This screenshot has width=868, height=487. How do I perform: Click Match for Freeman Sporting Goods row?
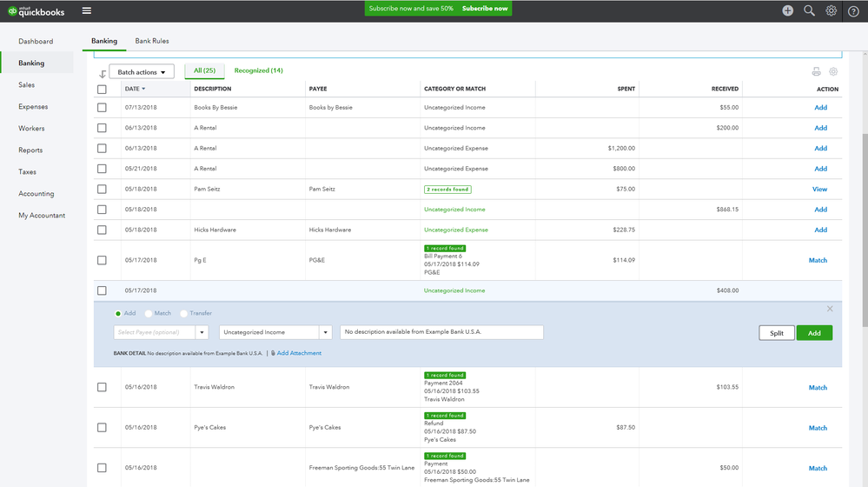click(x=818, y=468)
